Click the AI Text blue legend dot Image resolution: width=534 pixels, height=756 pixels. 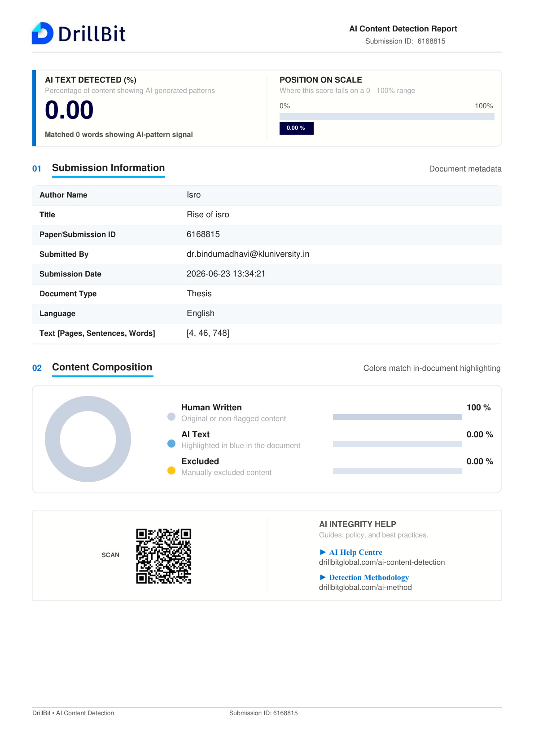click(x=171, y=444)
